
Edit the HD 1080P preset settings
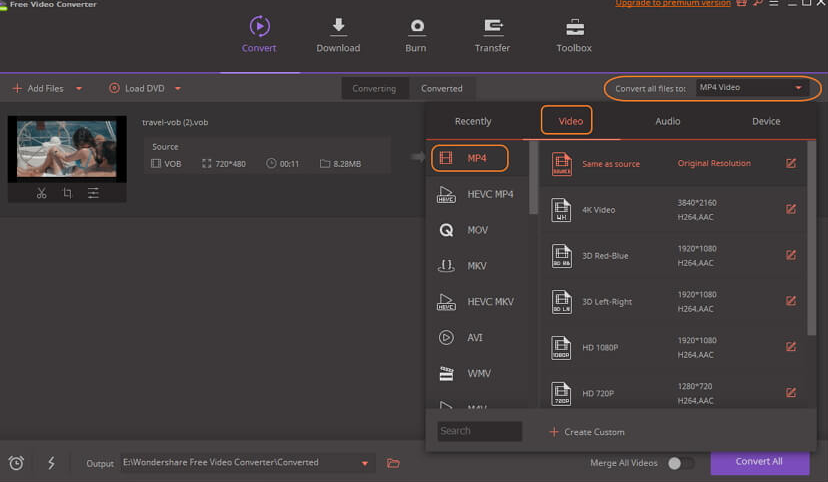point(791,347)
